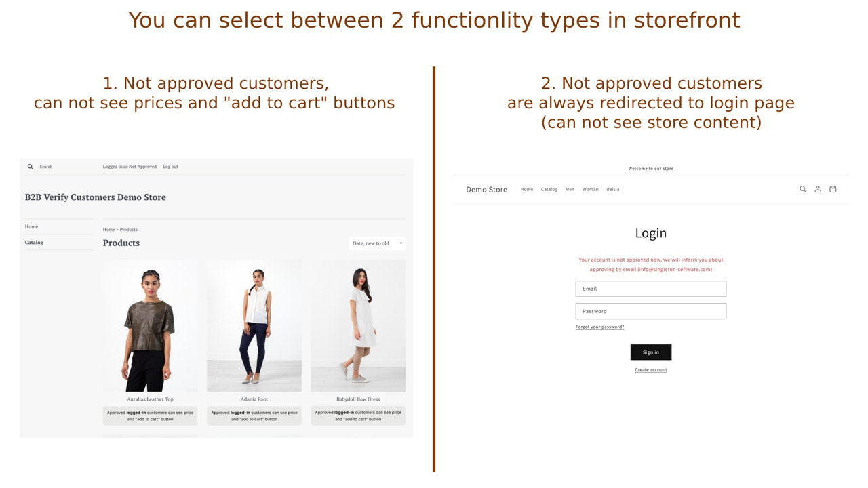Screen dimensions: 868x488
Task: Open the cart icon in Demo Store header
Action: coord(833,189)
